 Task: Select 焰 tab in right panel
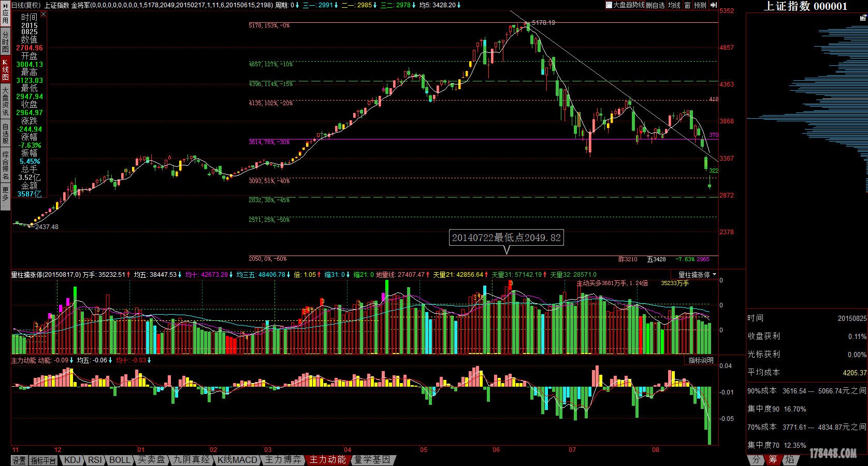789,460
